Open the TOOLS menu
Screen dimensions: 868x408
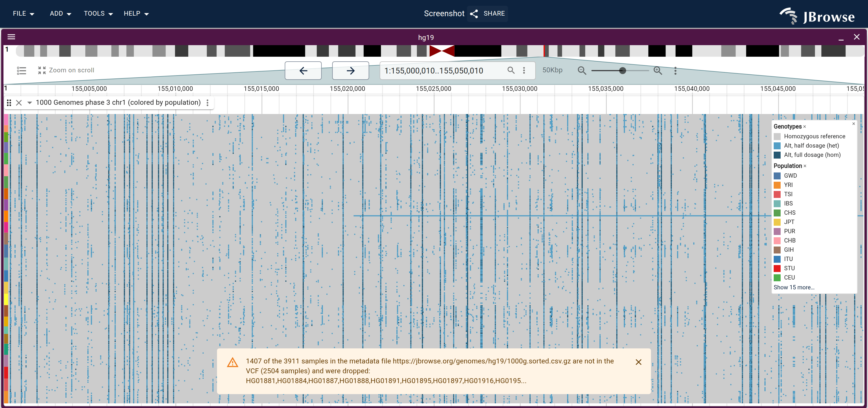(x=98, y=14)
